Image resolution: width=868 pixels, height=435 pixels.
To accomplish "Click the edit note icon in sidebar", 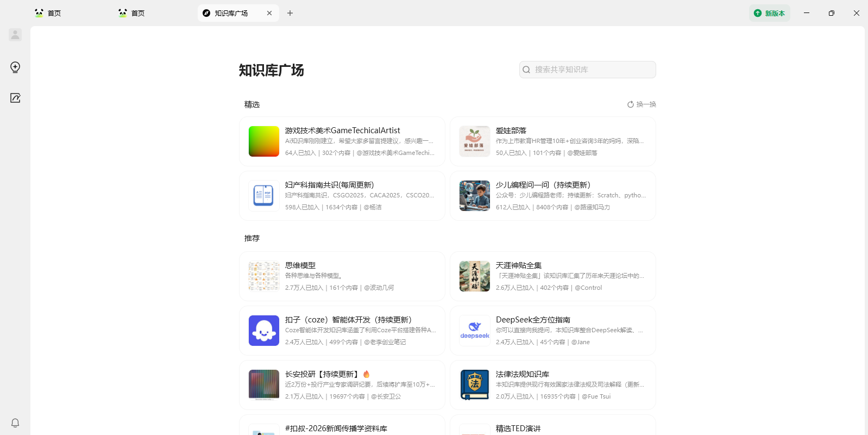I will click(15, 98).
